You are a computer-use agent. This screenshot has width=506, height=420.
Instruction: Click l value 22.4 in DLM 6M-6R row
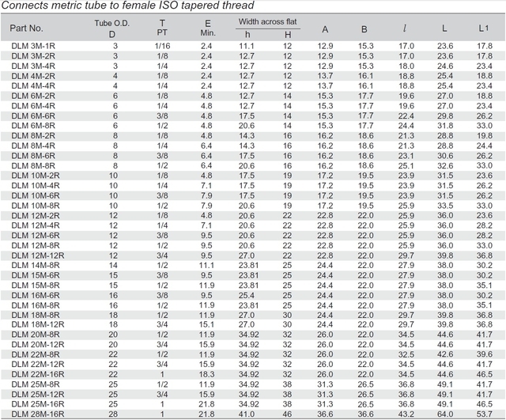tap(406, 116)
